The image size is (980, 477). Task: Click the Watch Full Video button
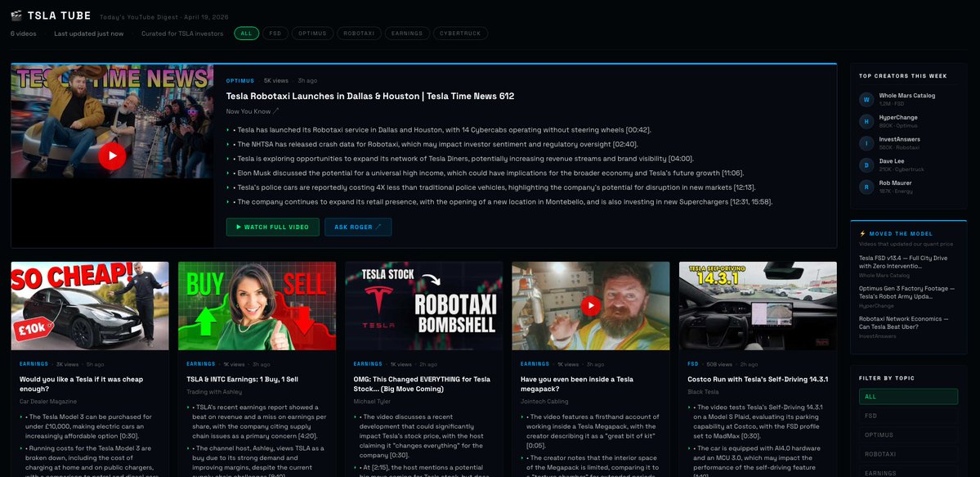[272, 227]
